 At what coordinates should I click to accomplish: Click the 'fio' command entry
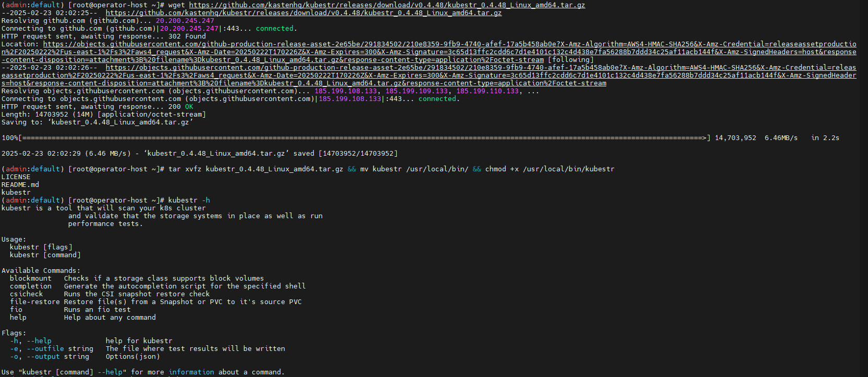tap(16, 310)
